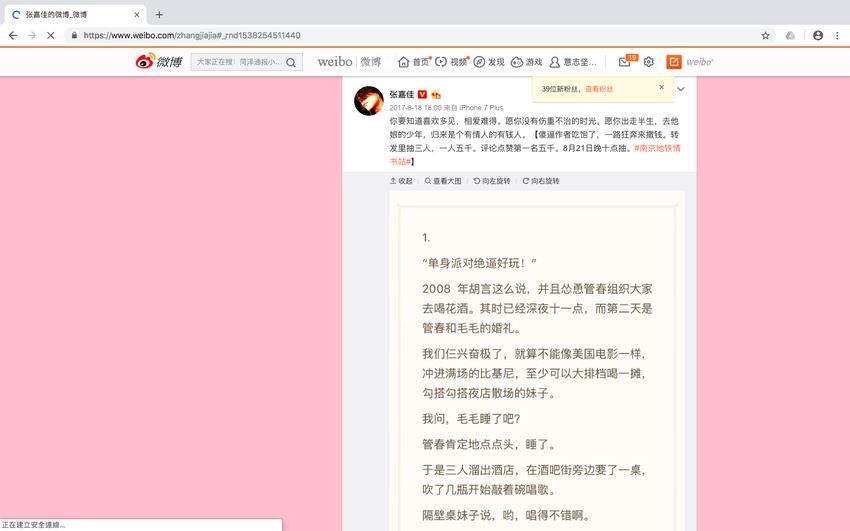This screenshot has width=850, height=531.
Task: Collapse the image with 收起
Action: coord(400,181)
